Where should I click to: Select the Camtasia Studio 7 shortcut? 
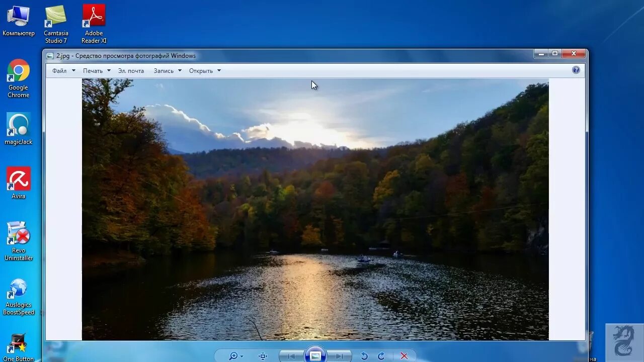tap(56, 25)
